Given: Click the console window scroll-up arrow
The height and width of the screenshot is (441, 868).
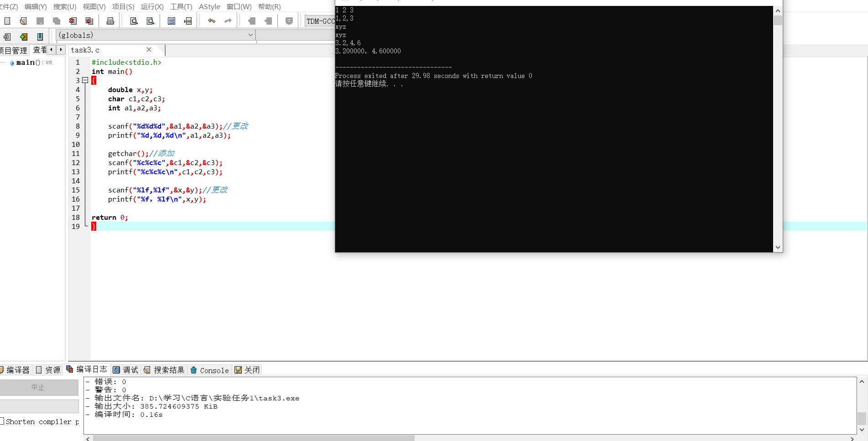Looking at the screenshot, I should (x=778, y=10).
